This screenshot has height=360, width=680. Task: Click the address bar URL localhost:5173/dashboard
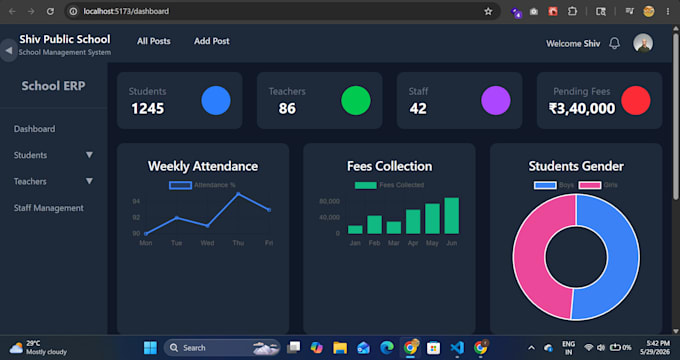(x=126, y=11)
